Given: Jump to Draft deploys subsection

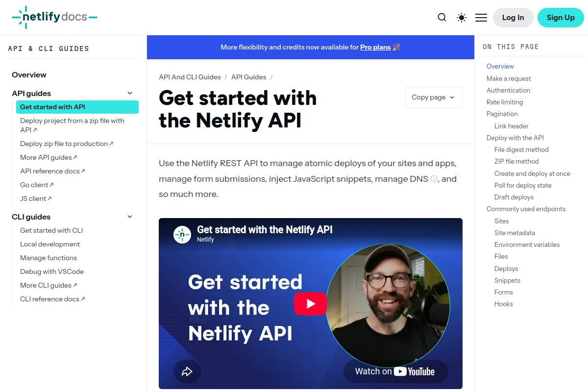Looking at the screenshot, I should tap(514, 197).
